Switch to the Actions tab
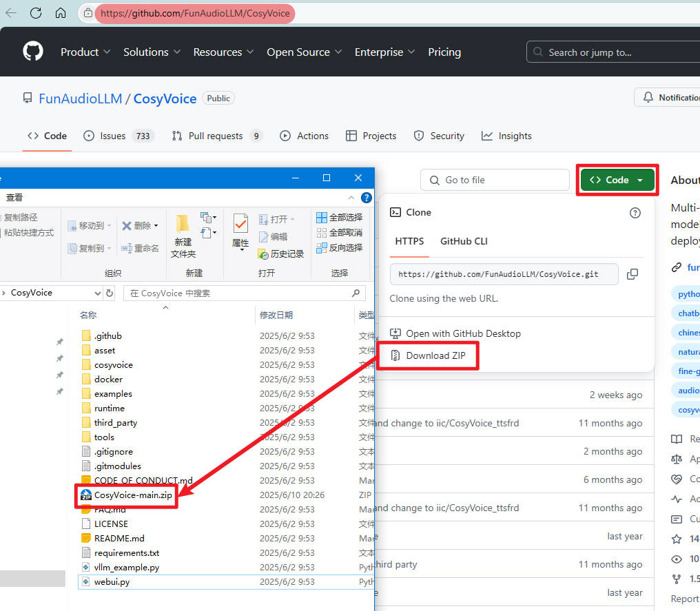Screen dimensions: 700x611 click(x=304, y=136)
